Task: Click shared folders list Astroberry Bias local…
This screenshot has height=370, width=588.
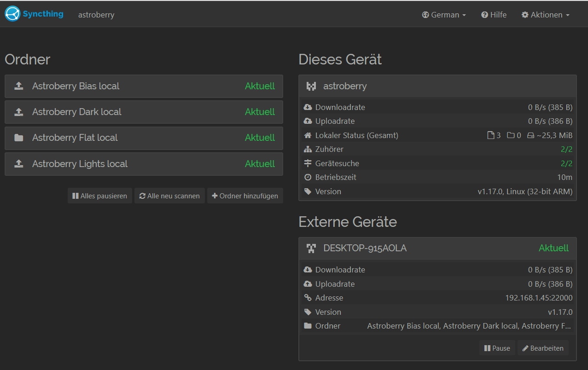Action: pyautogui.click(x=470, y=326)
